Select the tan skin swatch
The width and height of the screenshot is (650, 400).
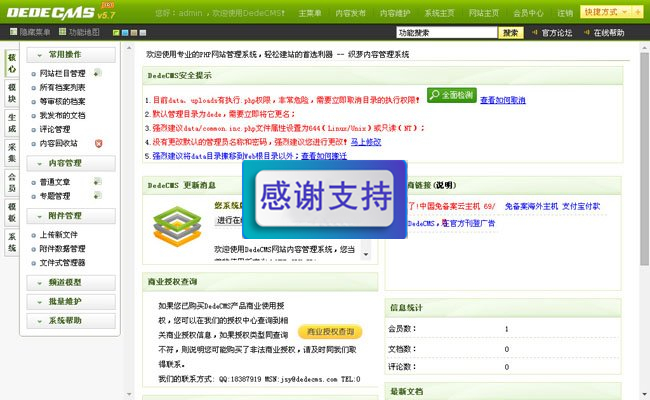[134, 33]
